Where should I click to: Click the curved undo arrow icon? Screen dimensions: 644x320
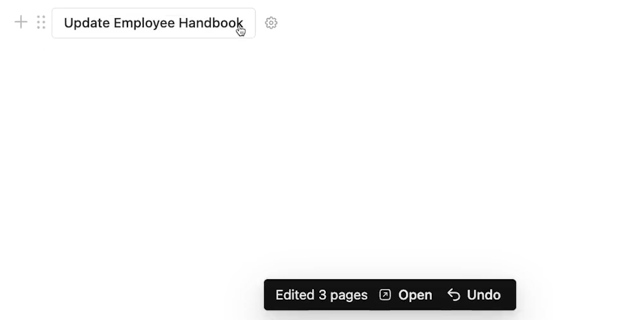pyautogui.click(x=453, y=295)
